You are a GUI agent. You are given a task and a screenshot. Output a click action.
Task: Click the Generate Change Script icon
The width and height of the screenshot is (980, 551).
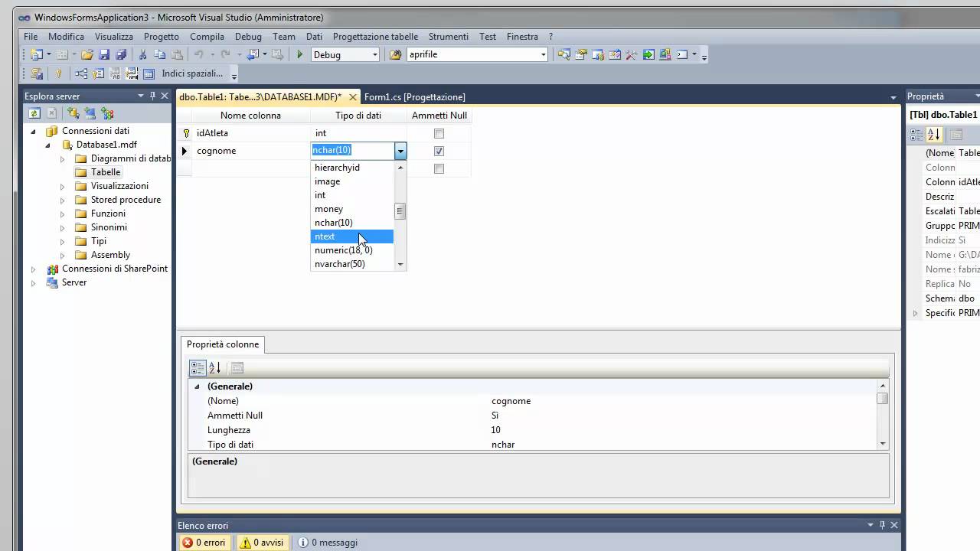[37, 73]
